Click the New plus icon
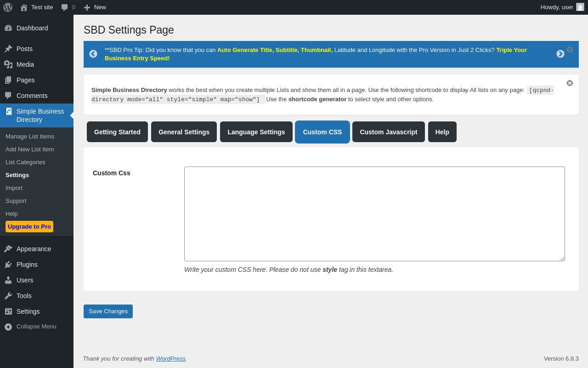Screen dimensions: 588x368 click(x=87, y=7)
